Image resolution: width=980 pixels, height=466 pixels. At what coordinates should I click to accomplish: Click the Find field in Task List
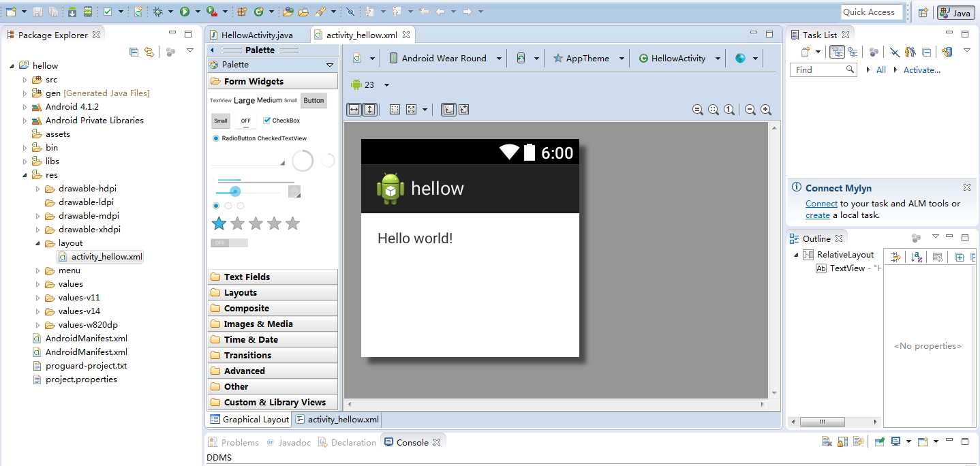823,69
